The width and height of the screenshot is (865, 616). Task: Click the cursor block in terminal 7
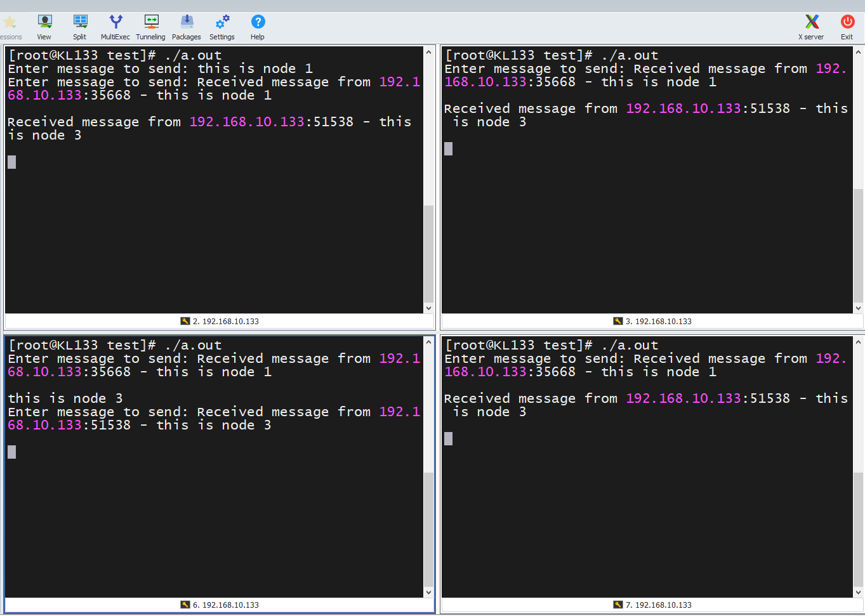(449, 438)
